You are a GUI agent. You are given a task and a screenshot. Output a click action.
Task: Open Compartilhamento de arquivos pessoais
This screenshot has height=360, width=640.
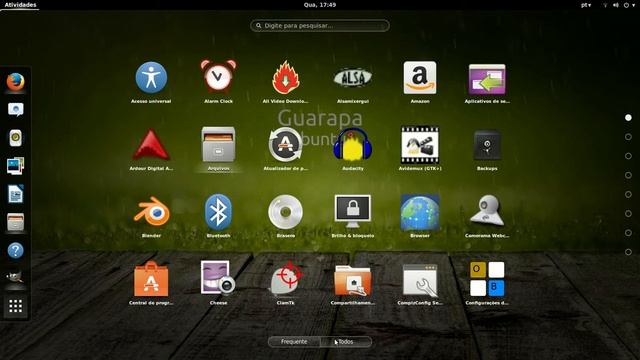[x=353, y=280]
